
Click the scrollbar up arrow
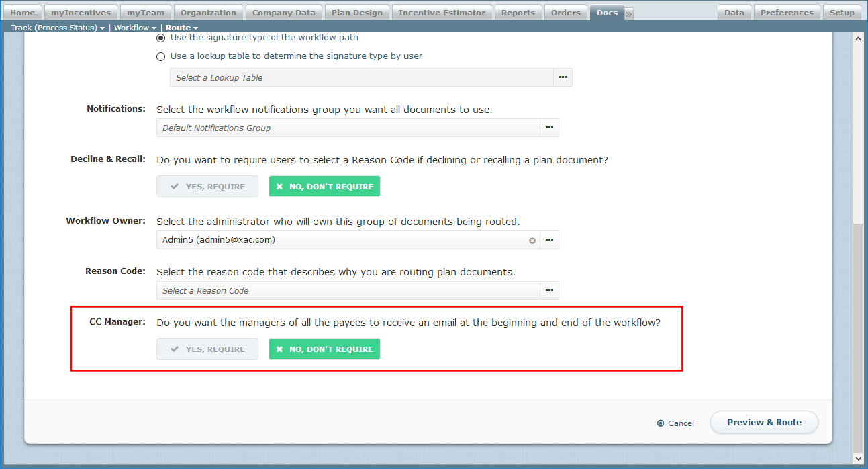point(858,39)
